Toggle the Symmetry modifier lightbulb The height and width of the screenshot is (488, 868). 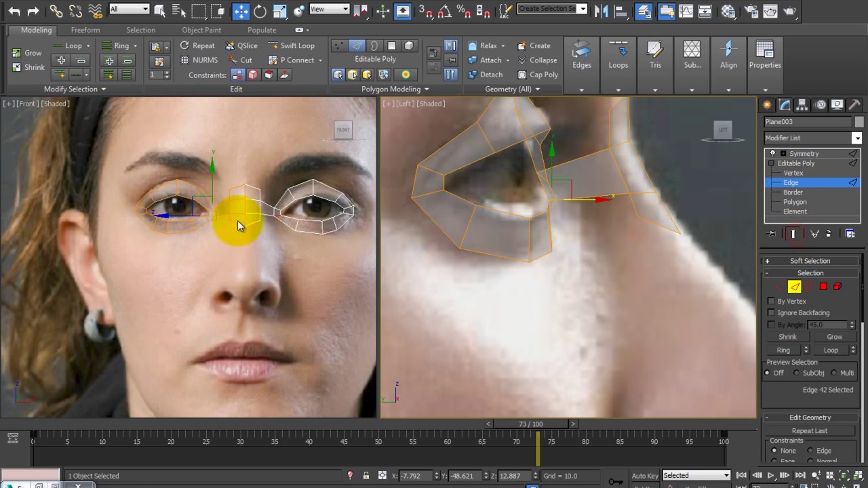772,154
